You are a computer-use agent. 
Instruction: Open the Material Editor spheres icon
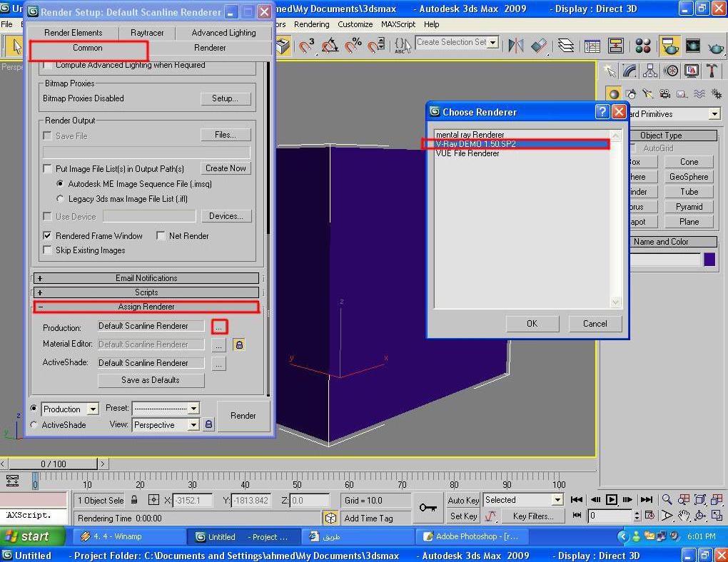(643, 46)
